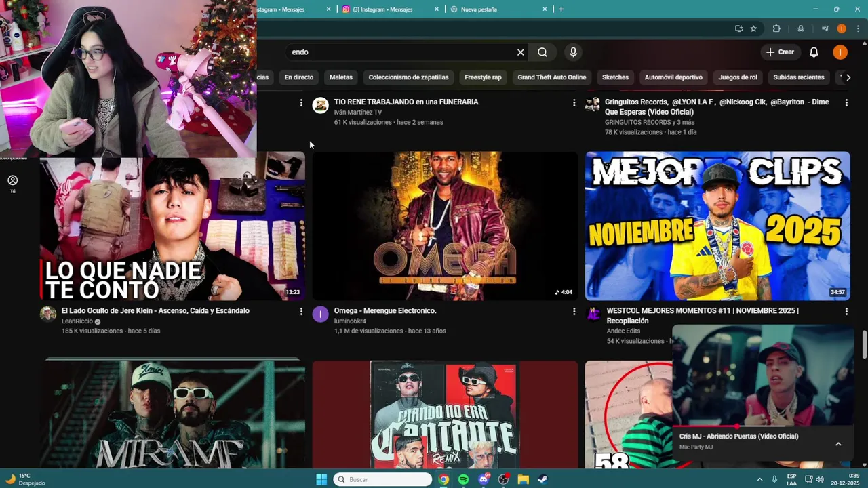Select the Subidas recientes chip

click(799, 77)
